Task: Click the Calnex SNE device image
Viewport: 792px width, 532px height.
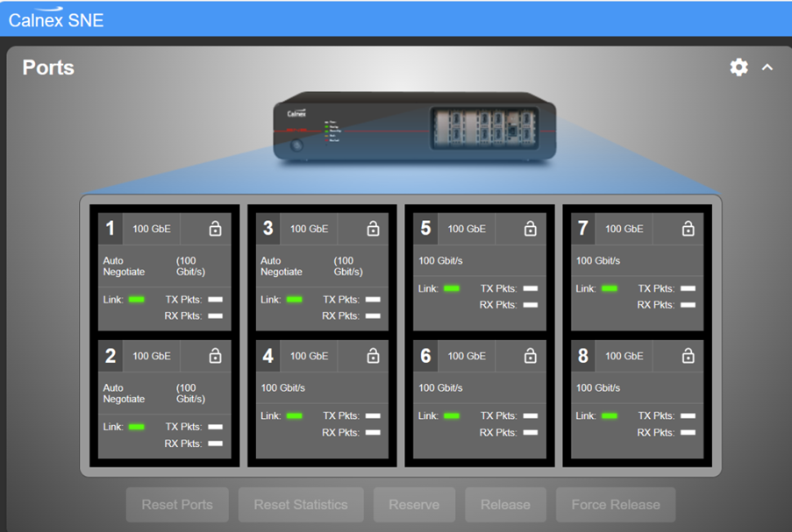Action: click(415, 127)
